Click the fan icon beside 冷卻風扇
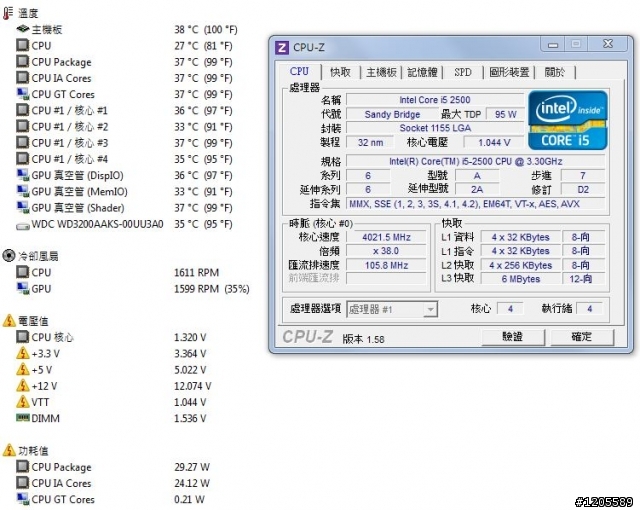The width and height of the screenshot is (640, 510). tap(9, 256)
